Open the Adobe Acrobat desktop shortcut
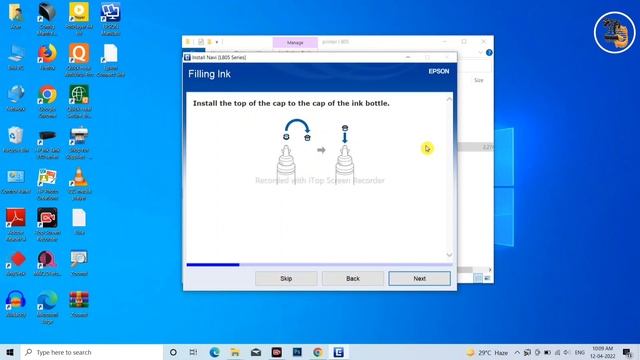The width and height of the screenshot is (640, 360). coord(16,224)
